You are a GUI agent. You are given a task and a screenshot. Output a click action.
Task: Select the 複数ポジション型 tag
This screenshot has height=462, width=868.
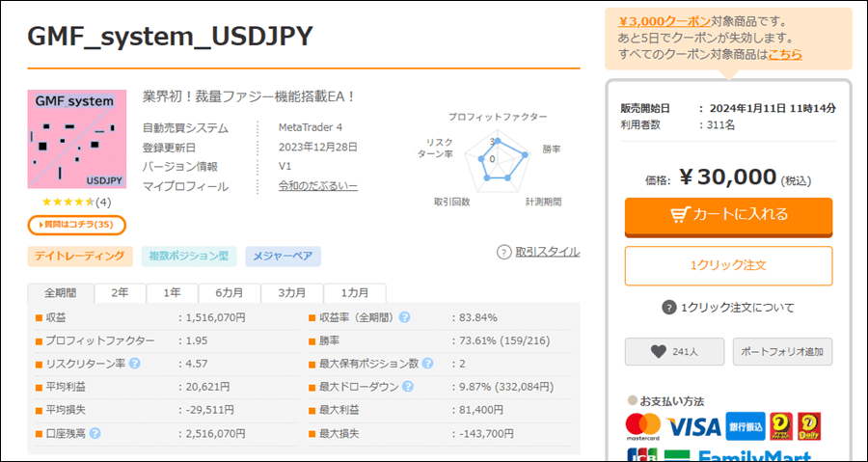189,257
